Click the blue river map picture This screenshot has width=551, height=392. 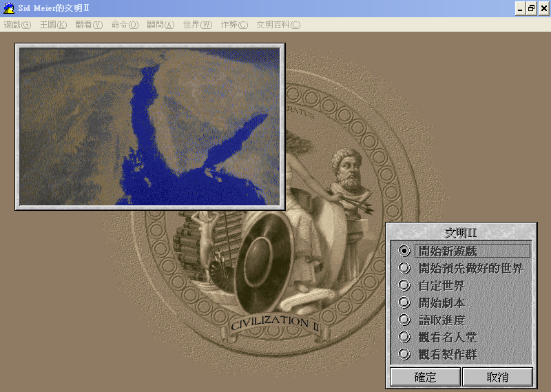pyautogui.click(x=150, y=127)
